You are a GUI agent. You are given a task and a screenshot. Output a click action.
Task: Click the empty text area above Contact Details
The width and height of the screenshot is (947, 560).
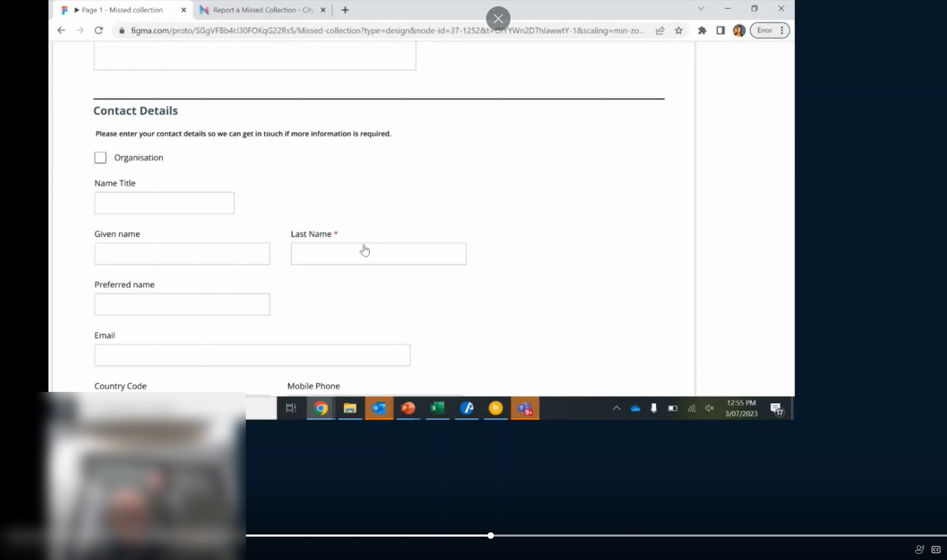coord(255,56)
